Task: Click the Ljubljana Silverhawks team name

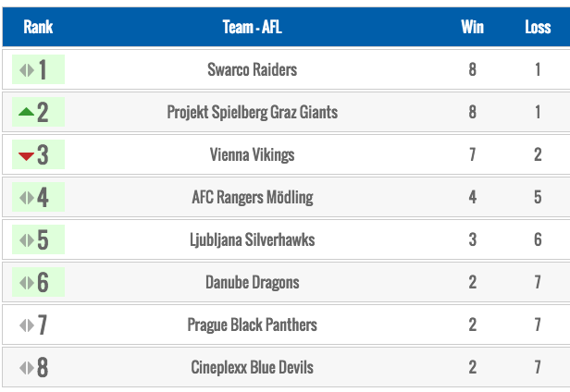Action: [252, 240]
